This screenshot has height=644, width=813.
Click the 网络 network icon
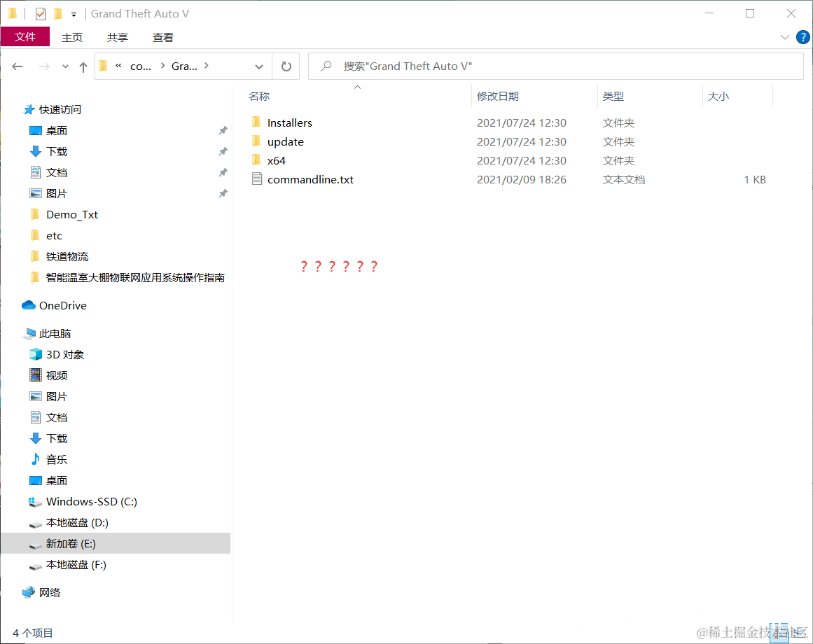(x=29, y=592)
